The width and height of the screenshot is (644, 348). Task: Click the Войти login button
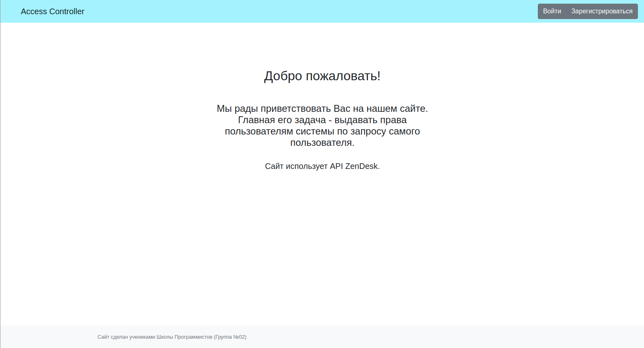552,11
